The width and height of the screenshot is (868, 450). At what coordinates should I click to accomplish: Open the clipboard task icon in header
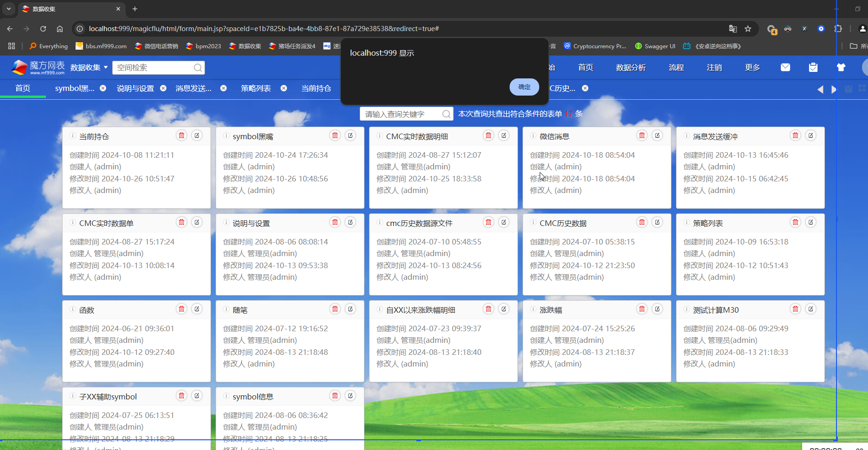point(813,67)
